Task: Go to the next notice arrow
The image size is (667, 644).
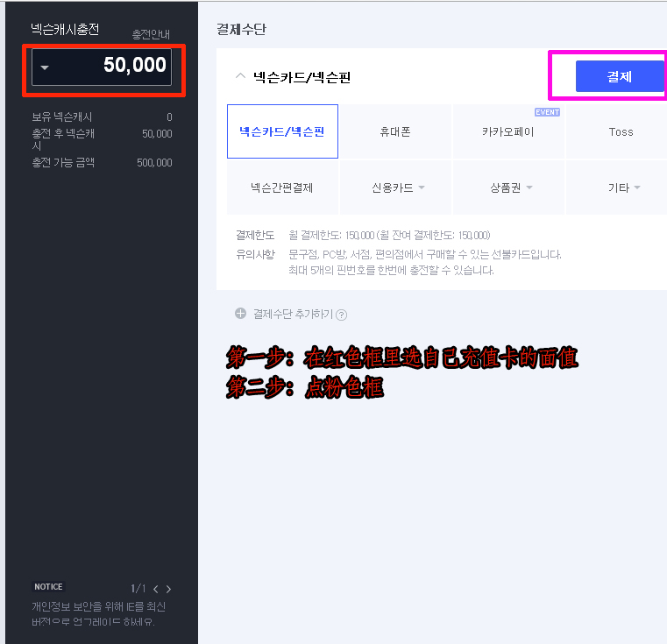Action: 169,589
